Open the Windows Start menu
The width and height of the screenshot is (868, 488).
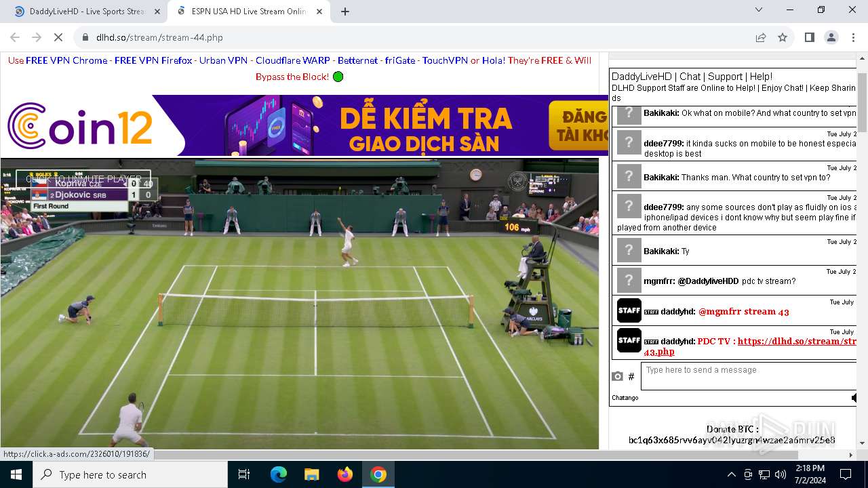pyautogui.click(x=16, y=474)
